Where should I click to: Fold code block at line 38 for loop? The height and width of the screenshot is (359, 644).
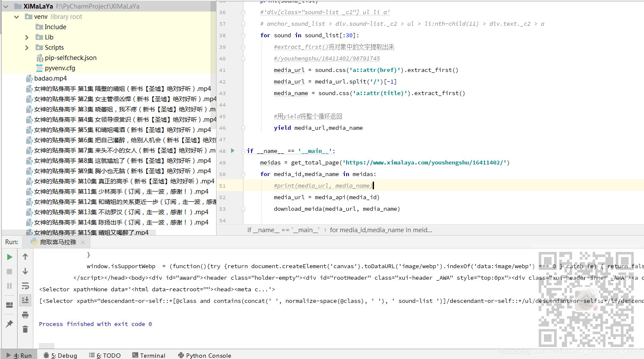(243, 36)
